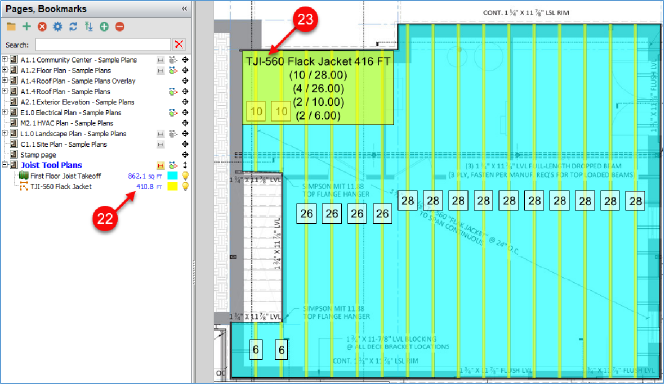Click the blue refresh arrows icon
The image size is (664, 384).
tap(73, 27)
